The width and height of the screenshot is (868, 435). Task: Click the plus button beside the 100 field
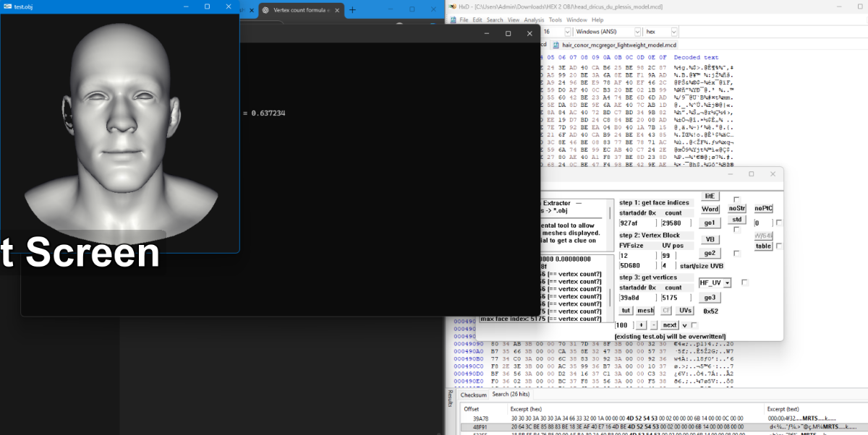641,325
